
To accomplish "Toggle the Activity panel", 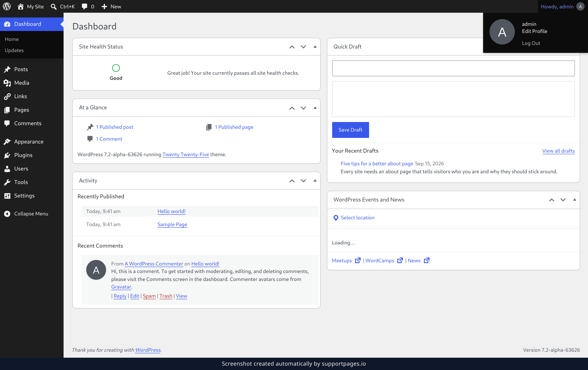I will click(315, 181).
